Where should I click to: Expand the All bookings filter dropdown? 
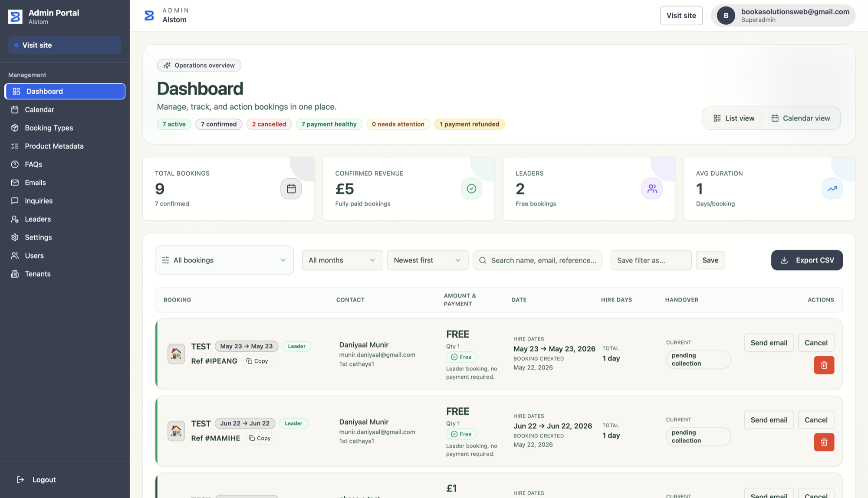tap(224, 260)
